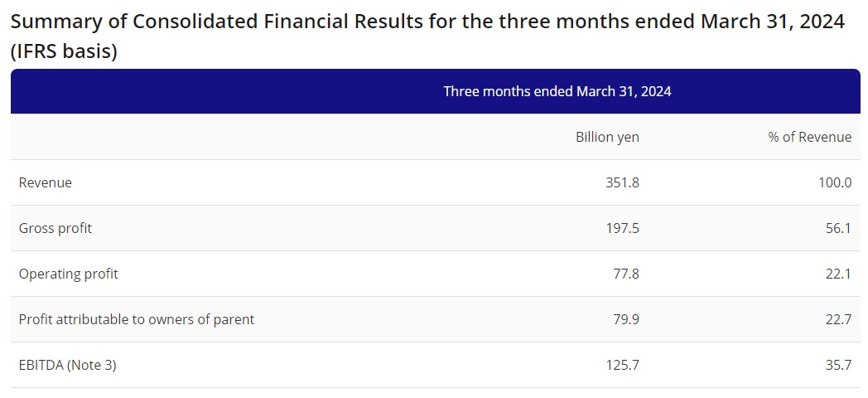The width and height of the screenshot is (868, 398).
Task: Select the 'Three months ended March 31, 2024' header
Action: (557, 91)
